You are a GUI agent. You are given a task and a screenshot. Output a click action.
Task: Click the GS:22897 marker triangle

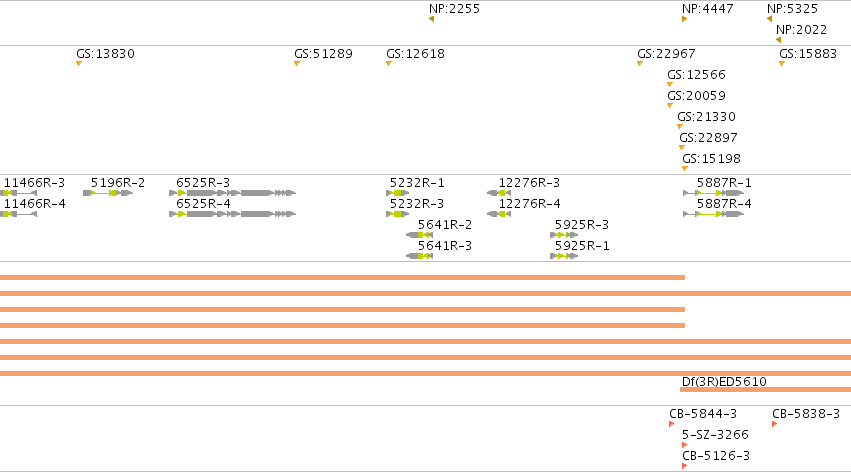tap(682, 148)
